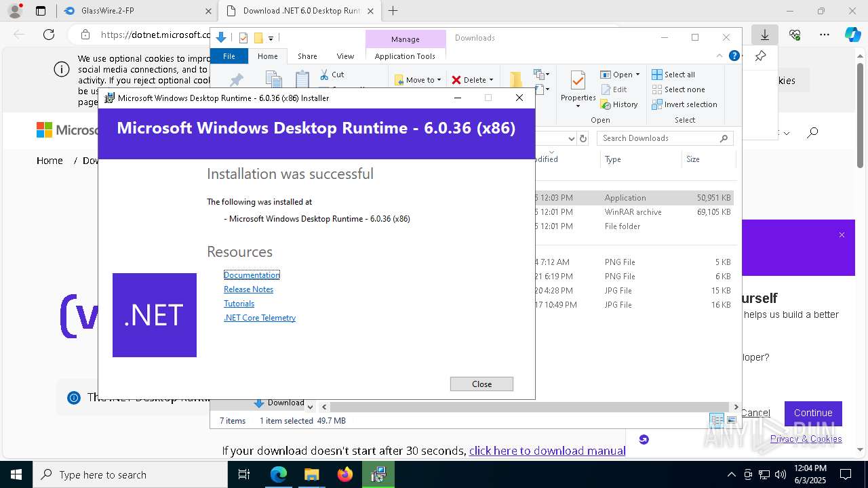
Task: Click the Copy icon in Explorer ribbon
Action: click(x=273, y=79)
